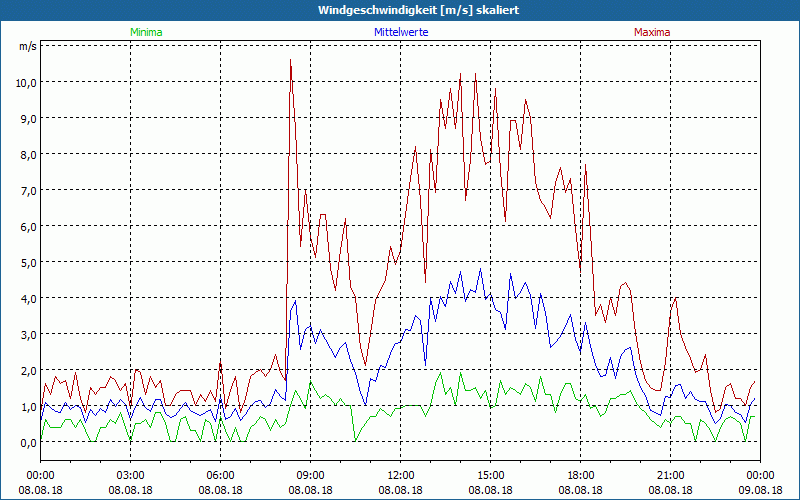The width and height of the screenshot is (800, 500).
Task: Click the '9,0' y-axis value
Action: coord(29,118)
